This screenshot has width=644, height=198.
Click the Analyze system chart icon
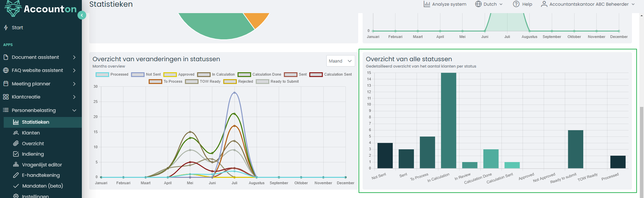click(427, 4)
